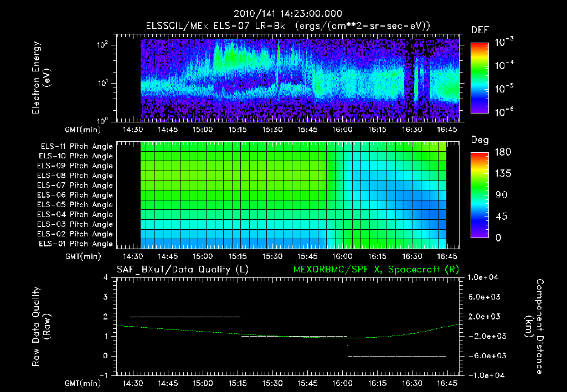This screenshot has height=392, width=567.
Task: Click the white data quality line at level 2
Action: coord(185,317)
